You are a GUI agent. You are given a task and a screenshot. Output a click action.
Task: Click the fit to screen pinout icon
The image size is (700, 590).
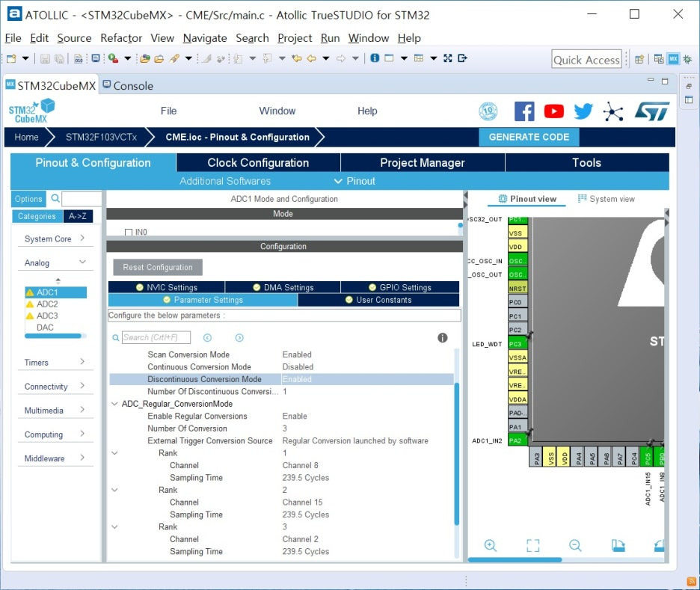pos(533,545)
